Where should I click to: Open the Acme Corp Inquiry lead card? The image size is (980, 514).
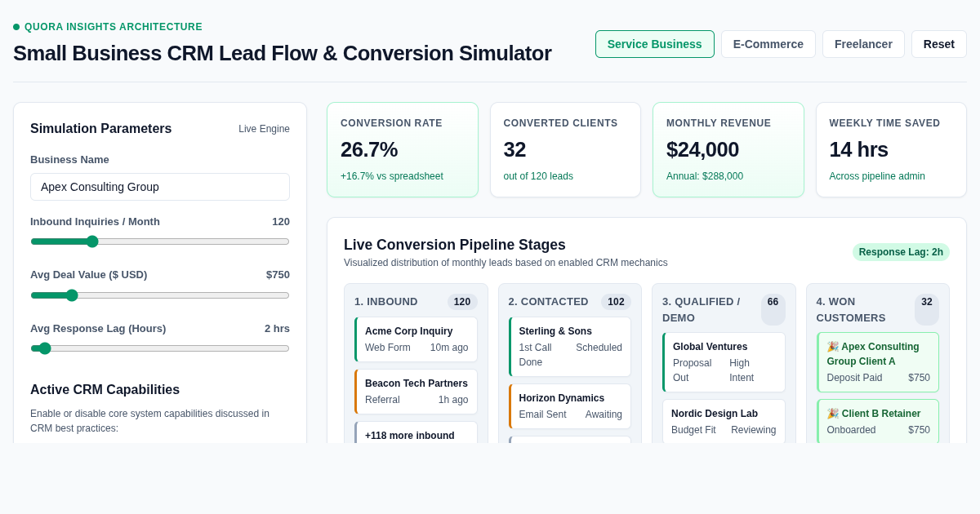click(x=416, y=339)
